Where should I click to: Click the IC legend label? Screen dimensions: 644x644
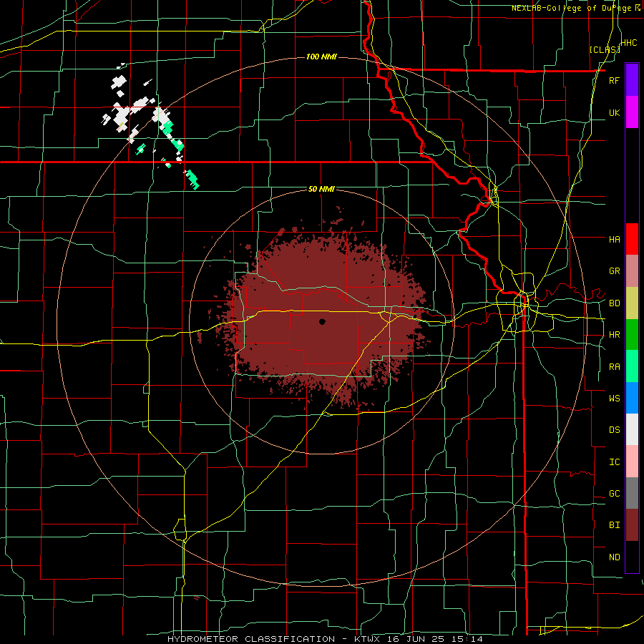coord(615,462)
